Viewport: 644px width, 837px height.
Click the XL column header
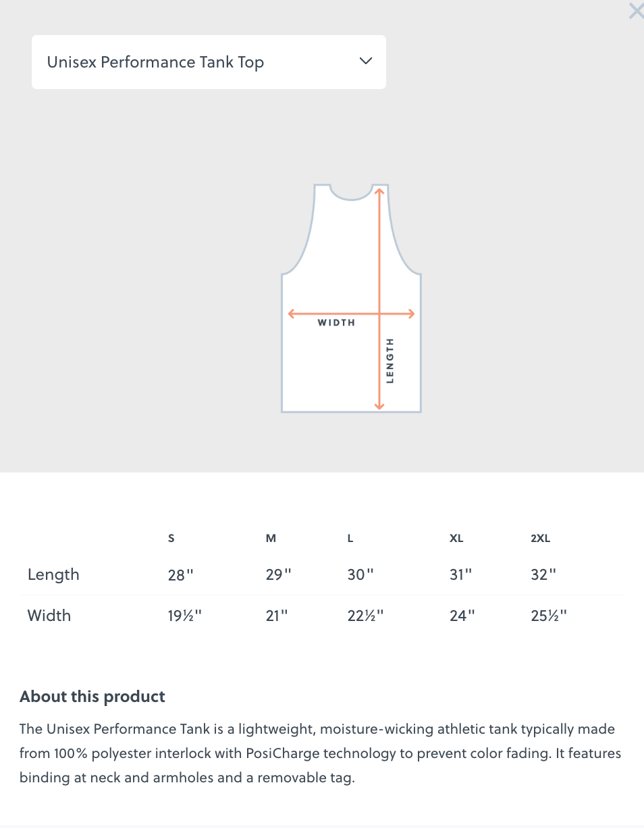pyautogui.click(x=456, y=538)
